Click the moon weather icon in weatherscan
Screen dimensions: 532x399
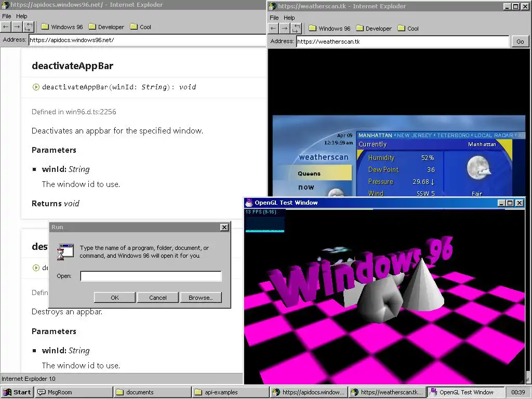click(x=478, y=168)
